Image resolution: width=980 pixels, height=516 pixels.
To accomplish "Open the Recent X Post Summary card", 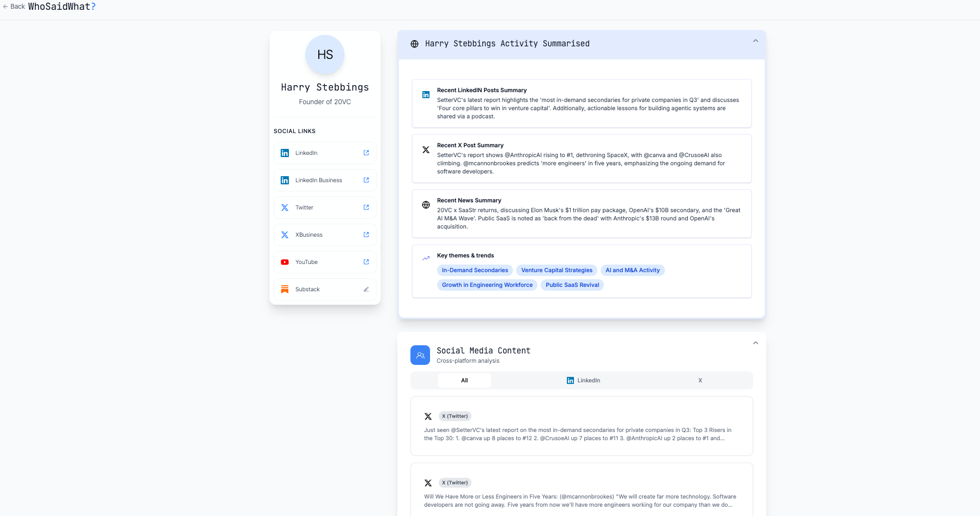I will tap(582, 159).
